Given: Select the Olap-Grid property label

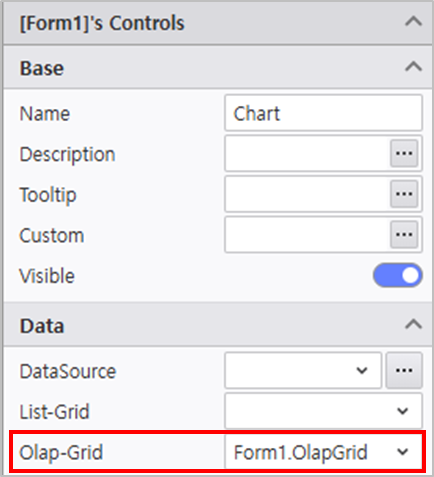Looking at the screenshot, I should 61,452.
